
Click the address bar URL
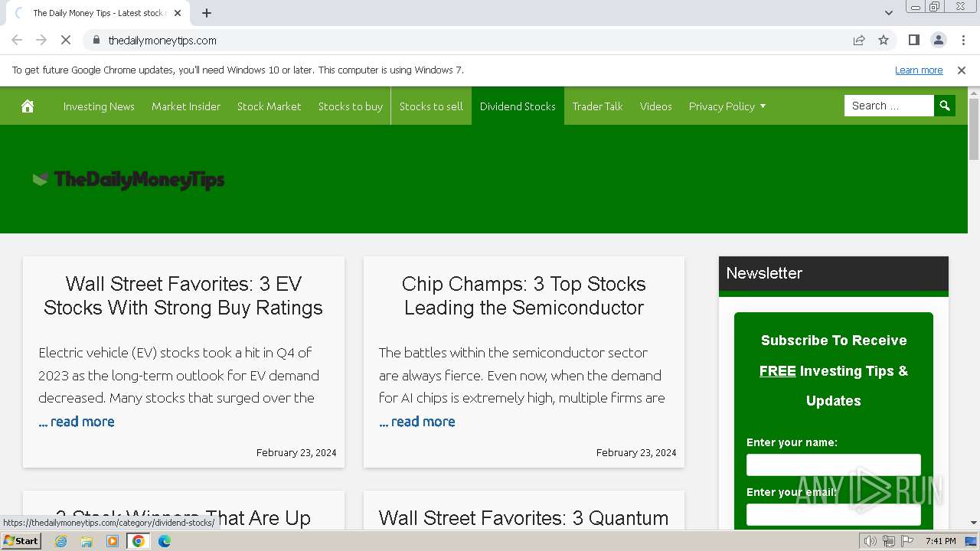click(x=162, y=41)
